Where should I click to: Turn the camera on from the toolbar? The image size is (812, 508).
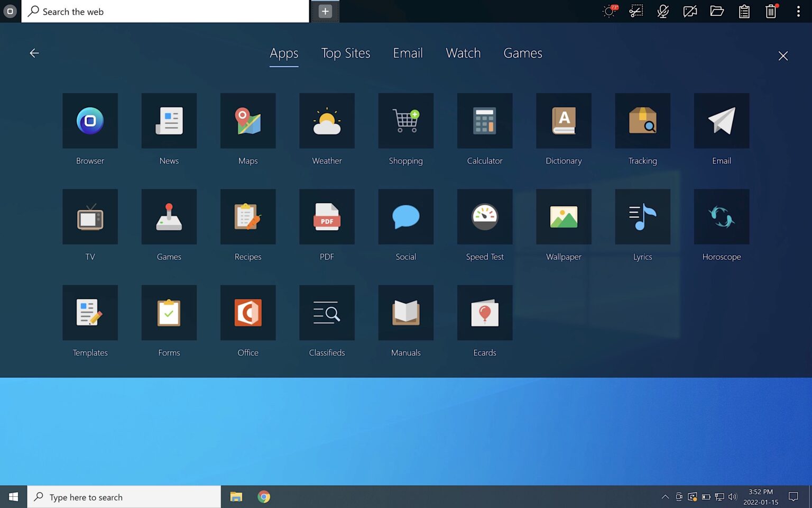pos(690,11)
